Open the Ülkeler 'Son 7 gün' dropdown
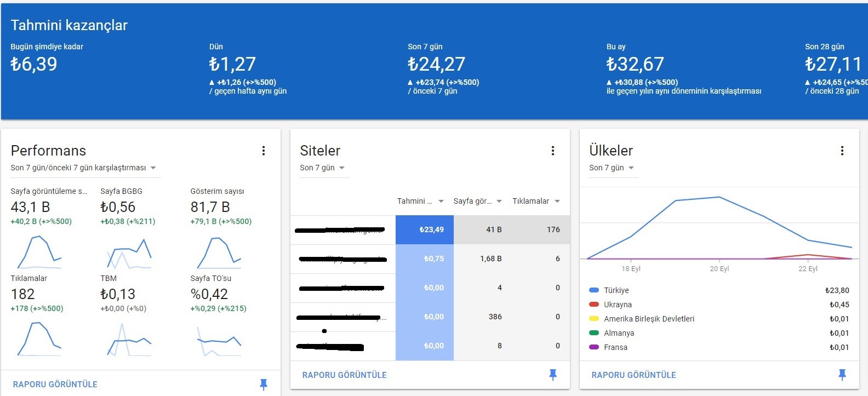 [612, 168]
